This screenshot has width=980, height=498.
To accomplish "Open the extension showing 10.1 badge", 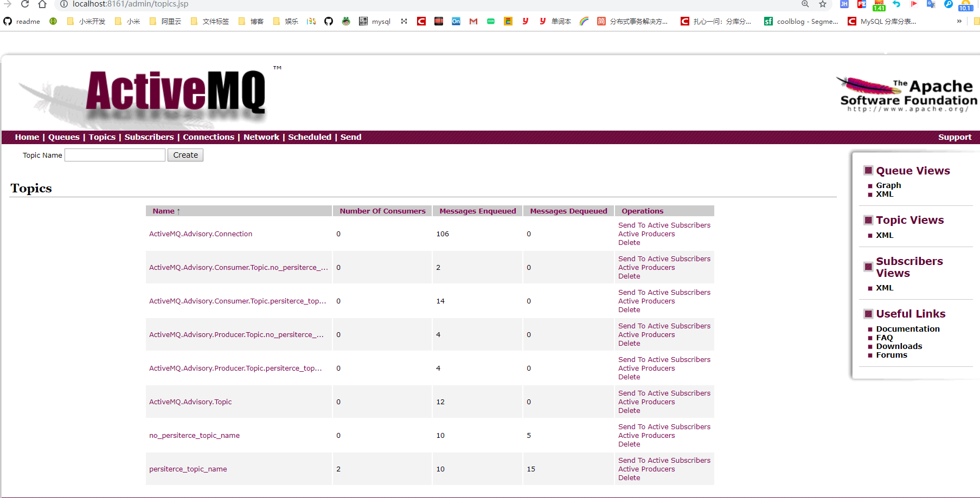I will point(965,5).
